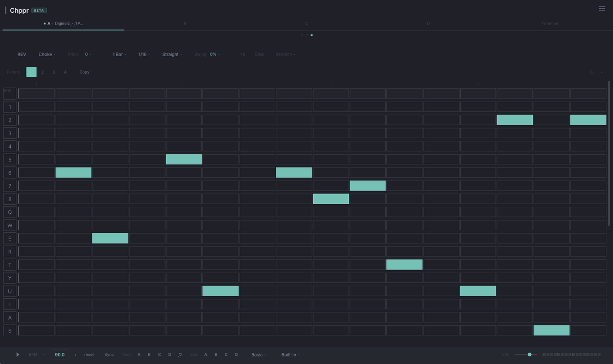Toggle the metronome music note icon
The image size is (613, 364).
click(x=180, y=354)
